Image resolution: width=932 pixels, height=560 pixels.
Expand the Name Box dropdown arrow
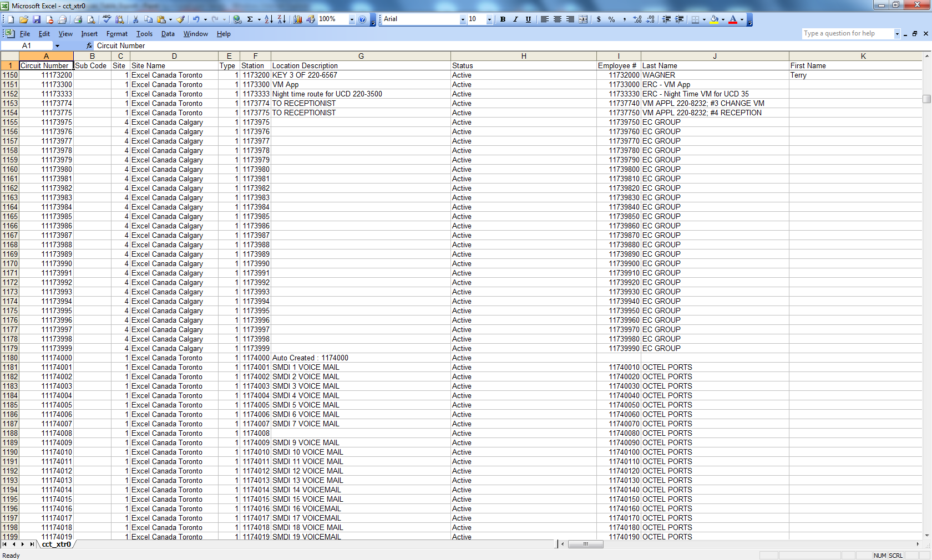click(x=57, y=45)
